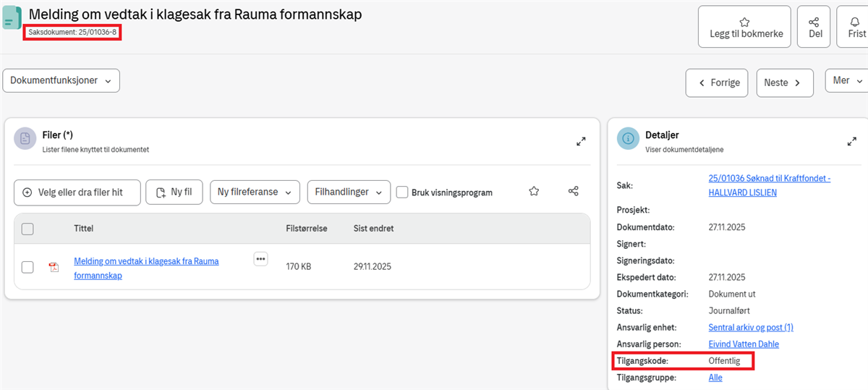Click the share icon in Filer toolbar

[573, 192]
